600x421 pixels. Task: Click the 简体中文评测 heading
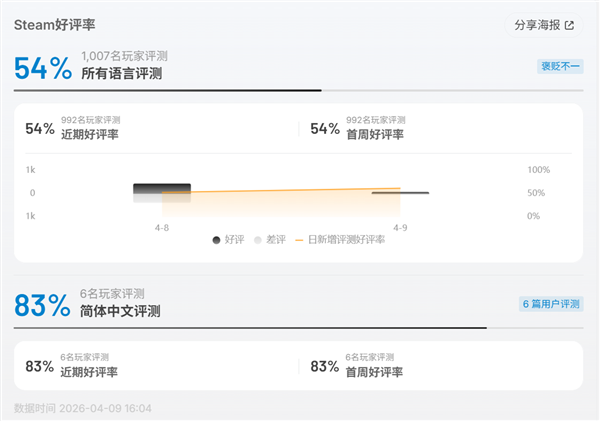pos(120,311)
